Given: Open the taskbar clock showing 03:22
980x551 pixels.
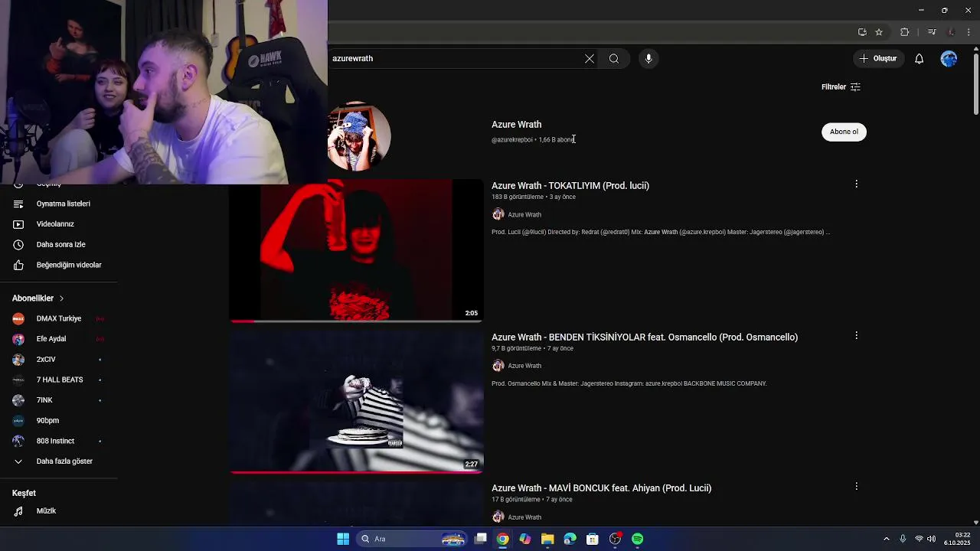Looking at the screenshot, I should pyautogui.click(x=957, y=539).
